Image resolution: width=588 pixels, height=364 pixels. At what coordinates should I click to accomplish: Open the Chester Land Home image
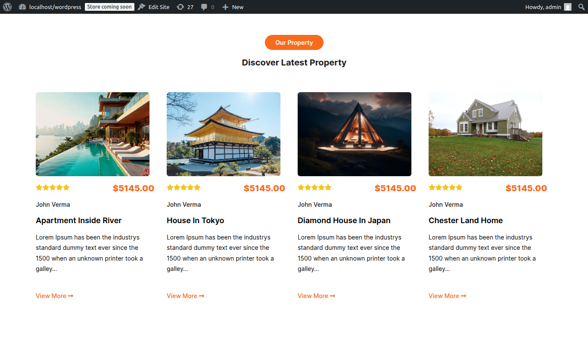pos(485,134)
